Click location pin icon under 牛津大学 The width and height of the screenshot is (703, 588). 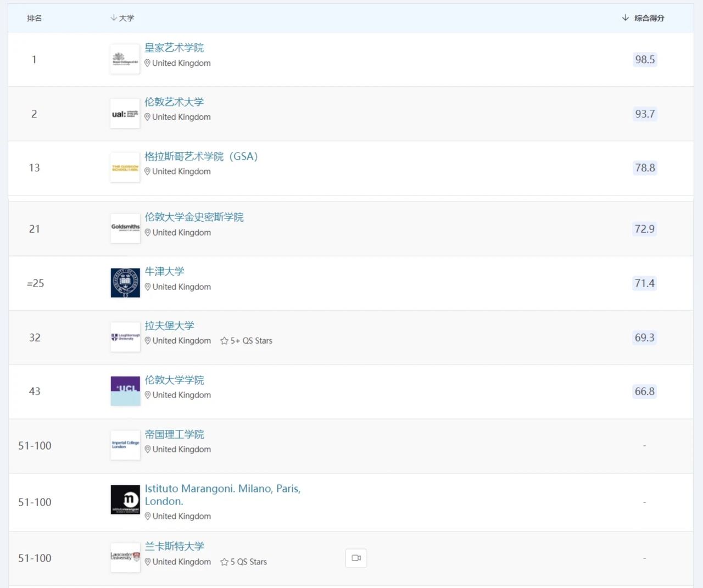pos(148,287)
